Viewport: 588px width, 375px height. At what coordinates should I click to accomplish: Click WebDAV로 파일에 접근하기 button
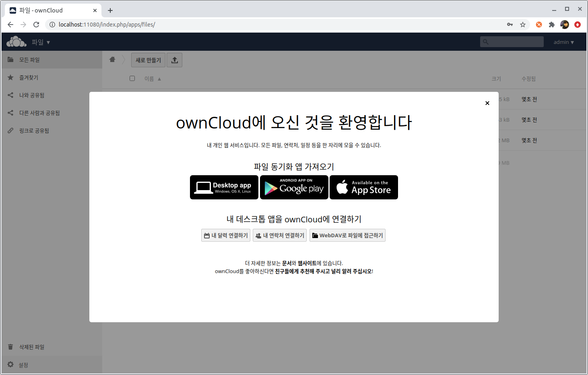(347, 235)
